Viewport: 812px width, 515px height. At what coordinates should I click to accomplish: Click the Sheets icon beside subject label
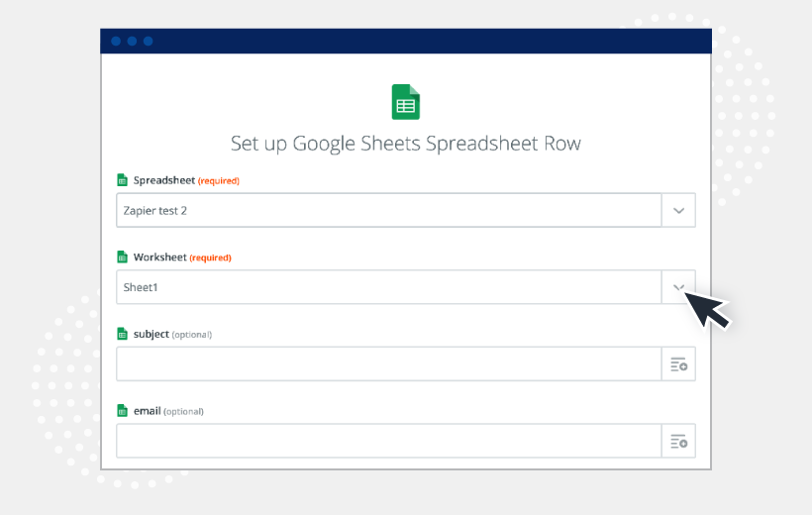[122, 334]
